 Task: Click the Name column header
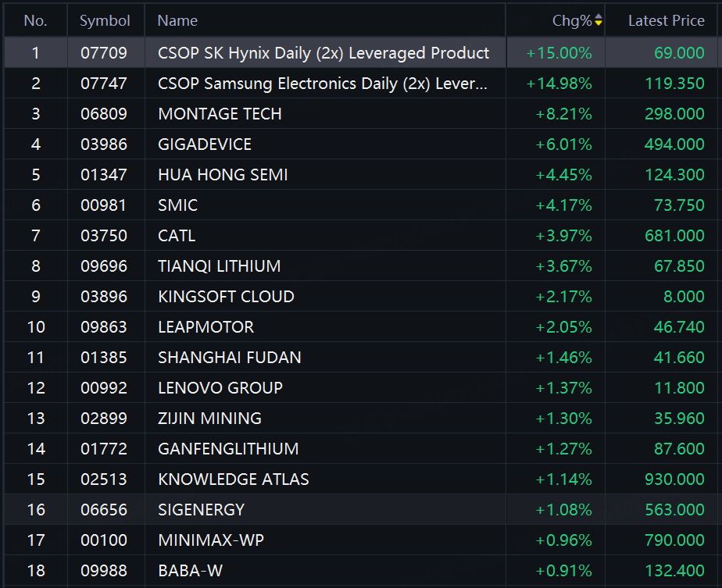(177, 21)
